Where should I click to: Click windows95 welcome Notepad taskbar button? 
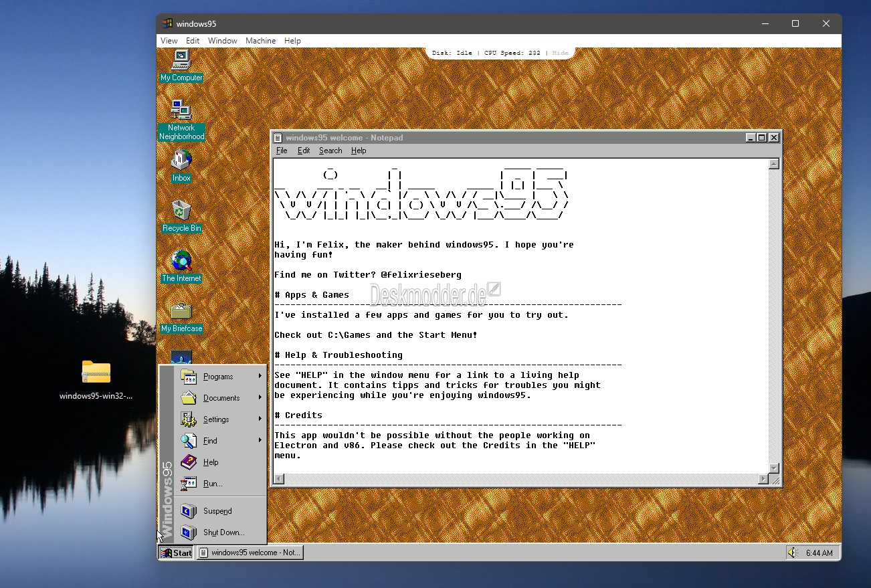pyautogui.click(x=250, y=553)
